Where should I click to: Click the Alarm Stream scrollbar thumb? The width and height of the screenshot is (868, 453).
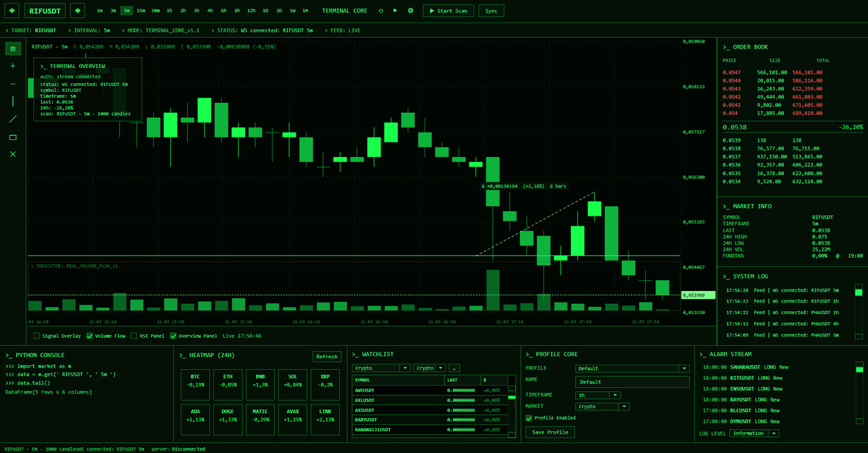tap(859, 370)
